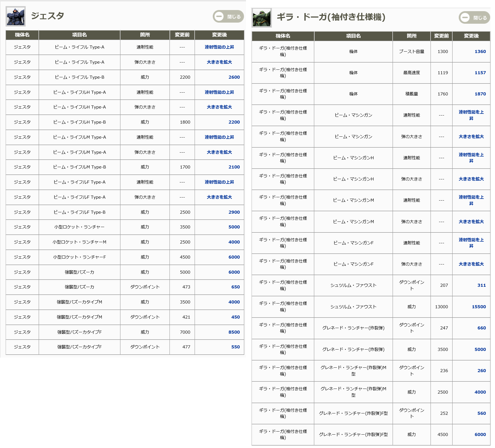
Task: Click 連射性能の上昇 for ビーム・ライフル Type-A
Action: [219, 47]
